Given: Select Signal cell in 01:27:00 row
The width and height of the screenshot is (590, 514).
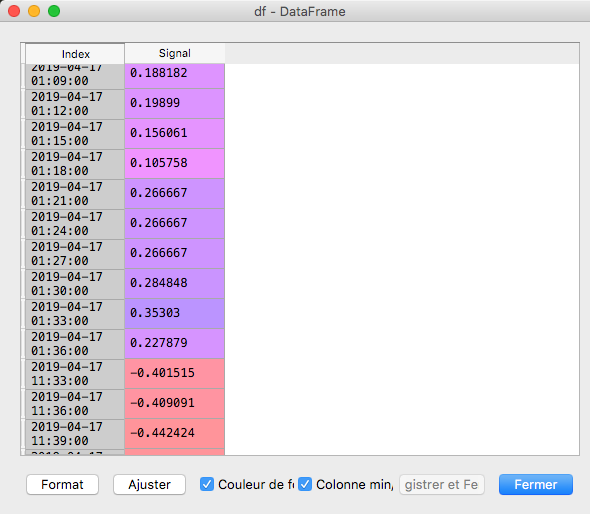Looking at the screenshot, I should tap(175, 254).
